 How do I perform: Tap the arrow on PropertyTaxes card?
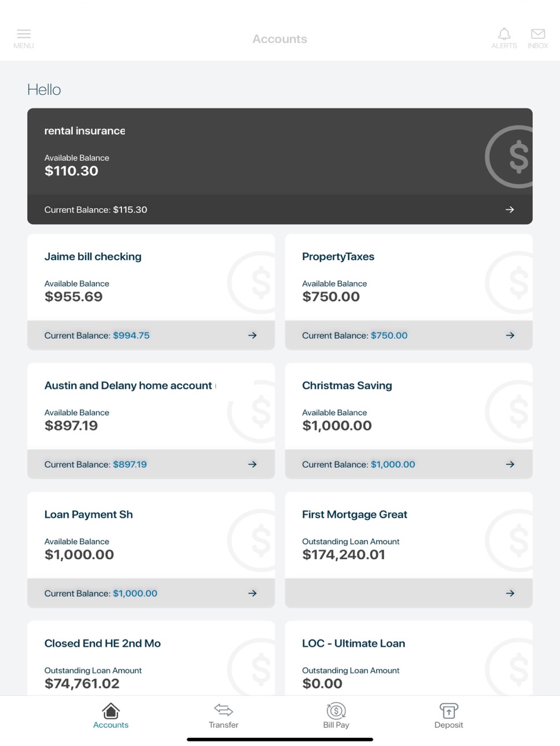pyautogui.click(x=510, y=335)
